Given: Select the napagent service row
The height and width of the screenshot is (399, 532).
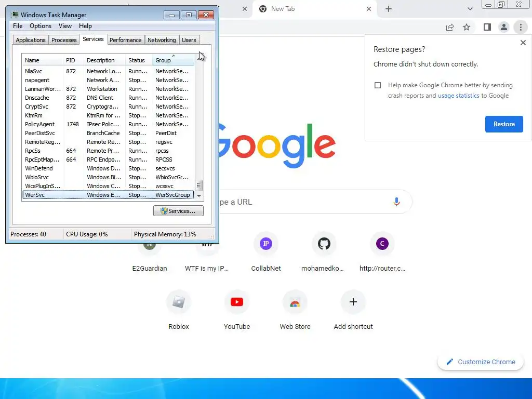Looking at the screenshot, I should pyautogui.click(x=108, y=80).
